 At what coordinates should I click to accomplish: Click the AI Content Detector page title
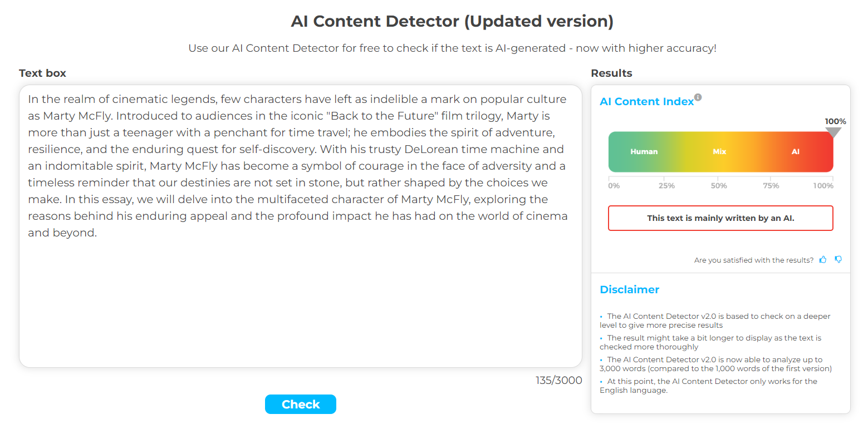452,22
